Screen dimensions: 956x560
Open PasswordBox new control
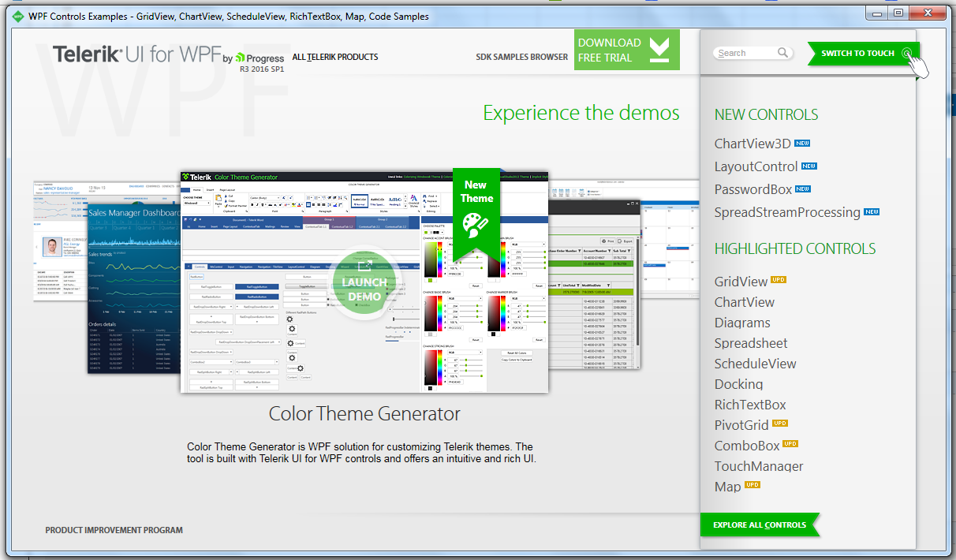point(753,189)
